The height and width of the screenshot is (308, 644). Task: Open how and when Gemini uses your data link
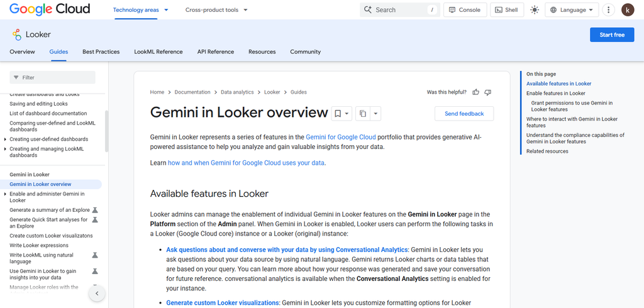[x=246, y=163]
